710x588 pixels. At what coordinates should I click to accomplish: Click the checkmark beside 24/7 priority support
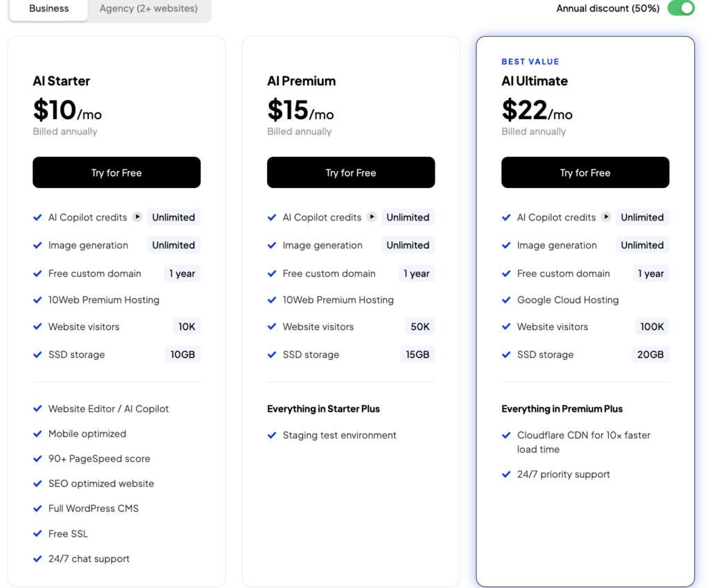(507, 474)
